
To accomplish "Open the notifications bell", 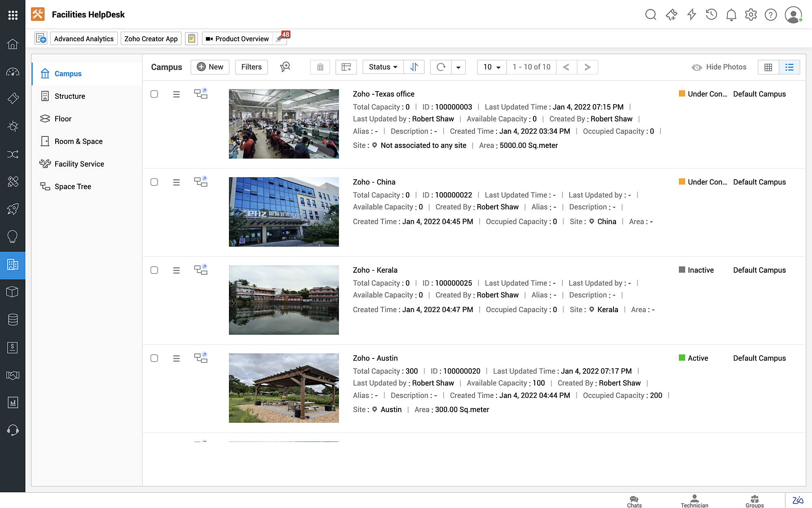I will point(731,14).
